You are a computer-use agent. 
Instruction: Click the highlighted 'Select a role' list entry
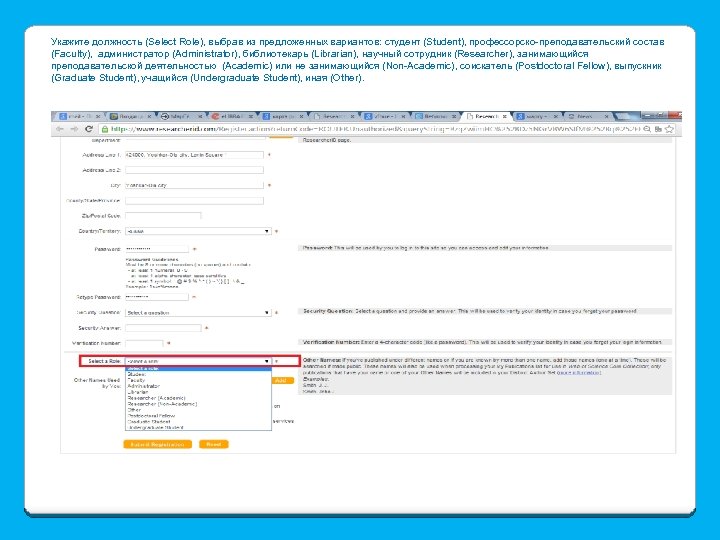198,369
